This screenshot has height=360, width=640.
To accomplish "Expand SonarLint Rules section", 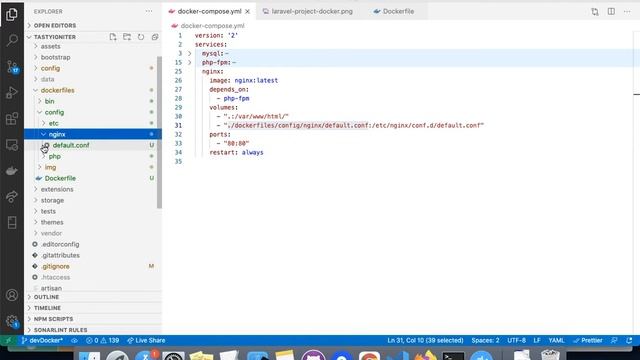I will click(93, 330).
